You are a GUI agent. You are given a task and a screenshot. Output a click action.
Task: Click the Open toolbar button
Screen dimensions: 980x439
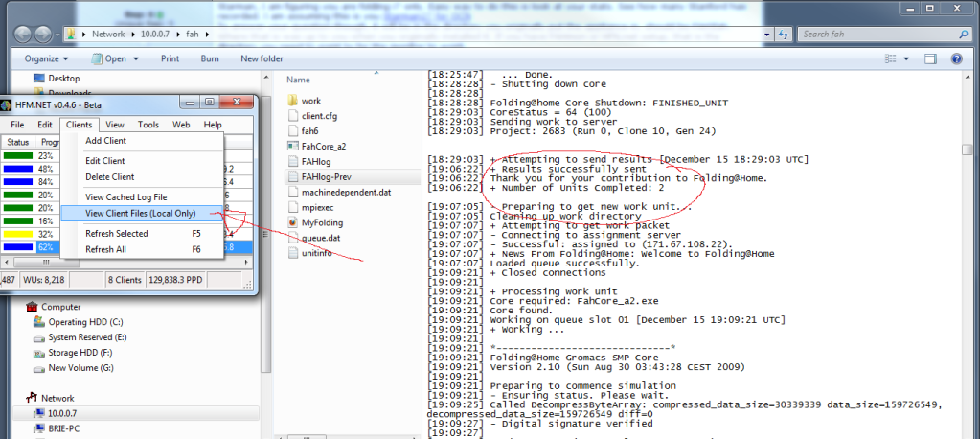[x=108, y=58]
